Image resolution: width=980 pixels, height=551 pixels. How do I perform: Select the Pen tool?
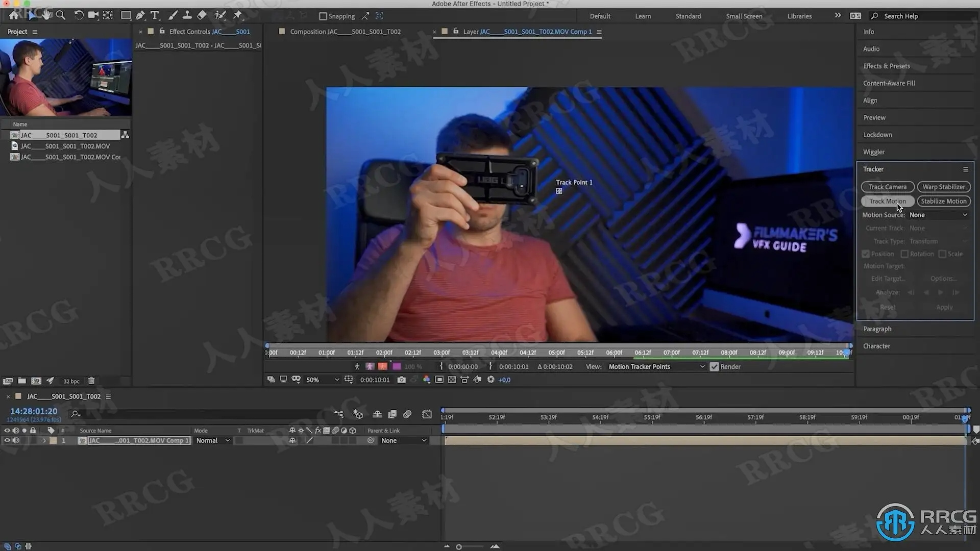[140, 15]
